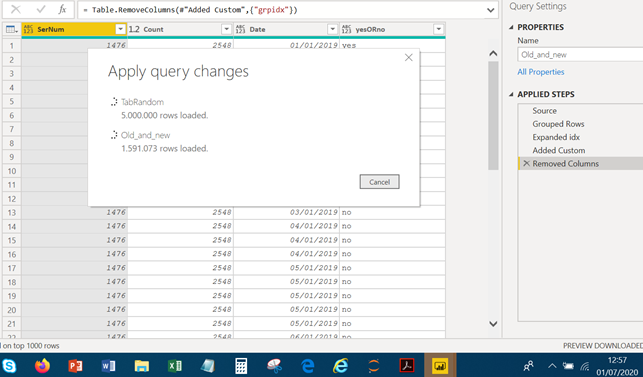Open PowerPoint from the taskbar

click(x=75, y=366)
